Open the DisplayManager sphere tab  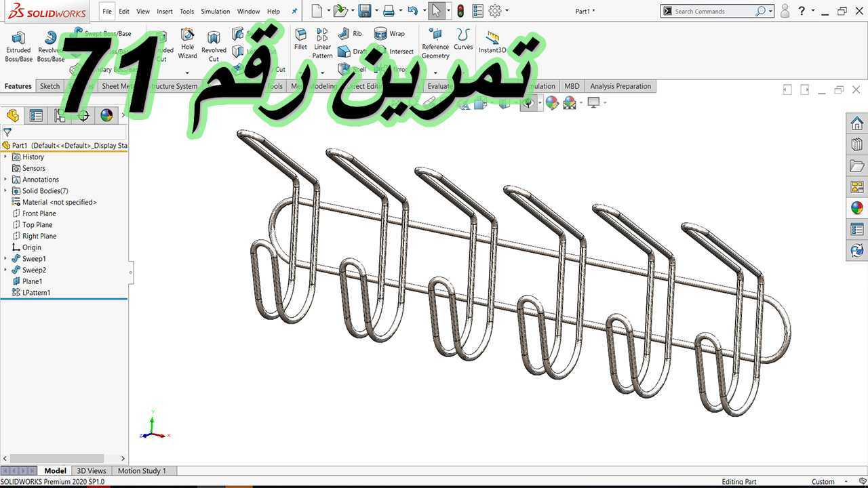[x=106, y=115]
